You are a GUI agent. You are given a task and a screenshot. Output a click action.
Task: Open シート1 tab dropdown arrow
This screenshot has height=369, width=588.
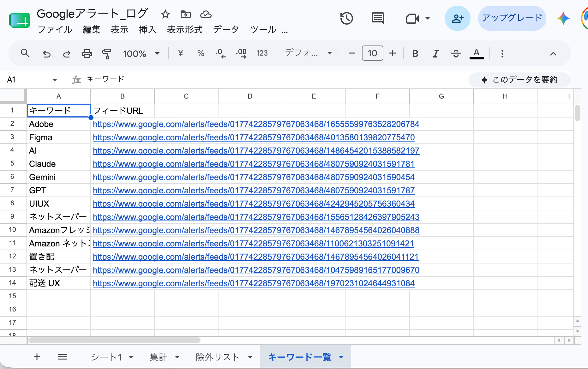[x=131, y=357]
